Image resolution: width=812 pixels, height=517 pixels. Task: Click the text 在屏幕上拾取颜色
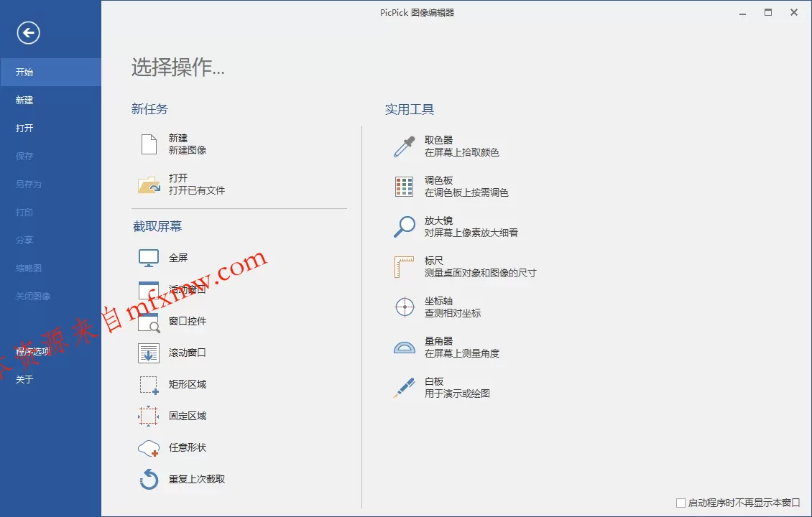click(462, 152)
